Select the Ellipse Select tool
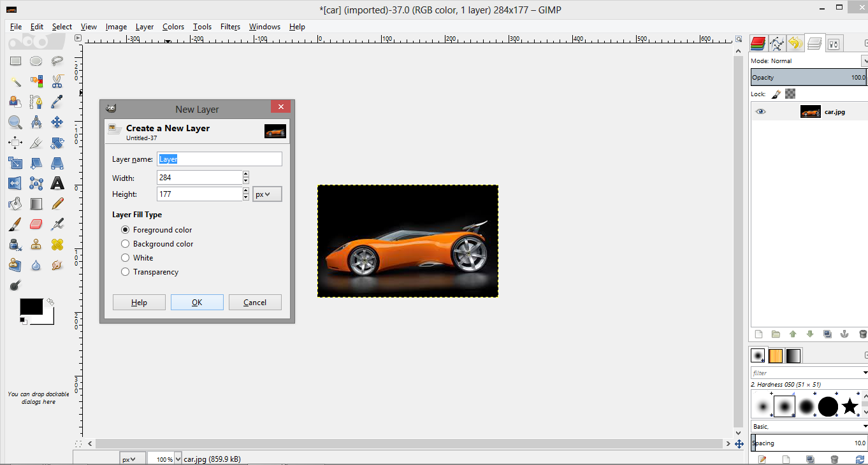This screenshot has width=868, height=465. 36,61
